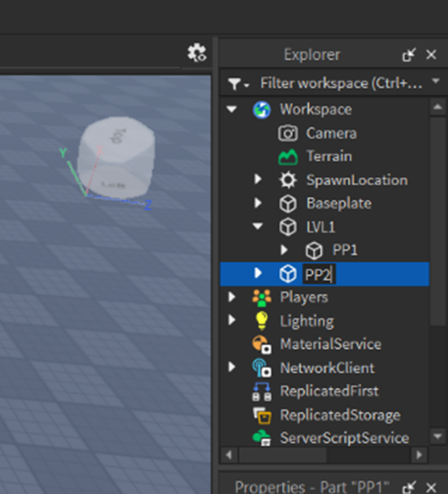Click the Explorer horizontal scrollbar thumb
Image resolution: width=448 pixels, height=494 pixels.
click(283, 455)
